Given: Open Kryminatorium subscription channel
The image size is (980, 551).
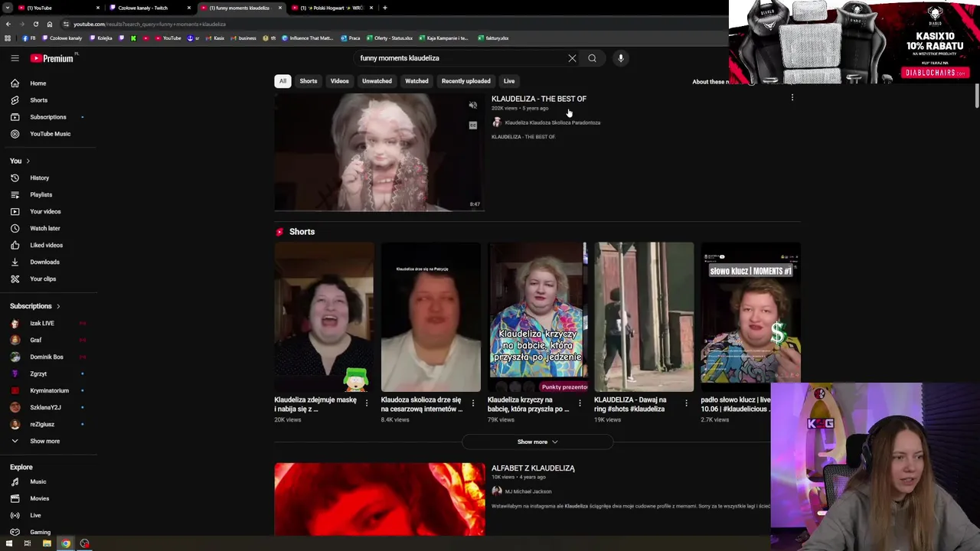Looking at the screenshot, I should (x=49, y=390).
